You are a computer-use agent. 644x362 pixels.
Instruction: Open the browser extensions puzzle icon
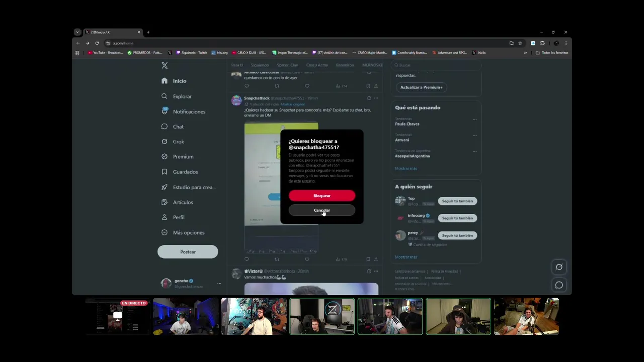click(x=542, y=43)
